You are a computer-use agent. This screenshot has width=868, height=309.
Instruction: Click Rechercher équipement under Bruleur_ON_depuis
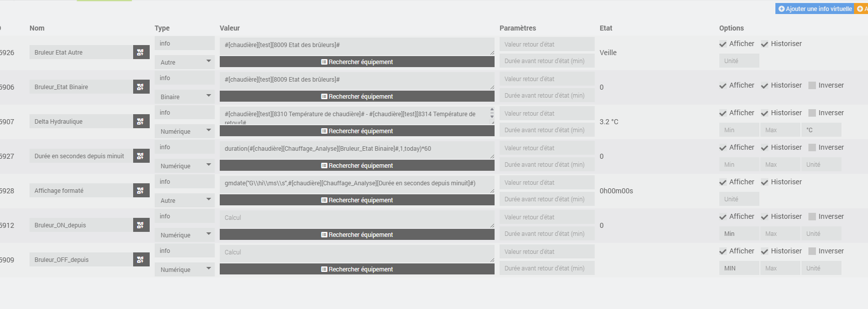click(x=357, y=234)
